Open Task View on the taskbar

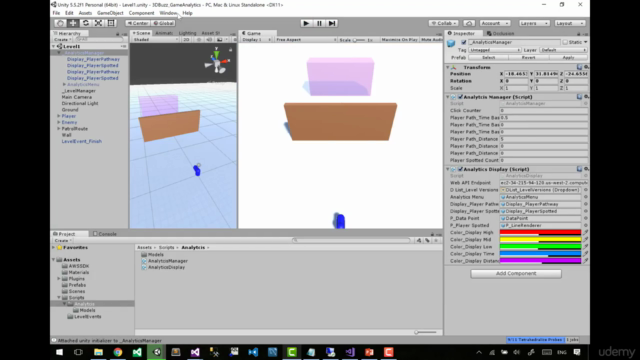(x=78, y=352)
